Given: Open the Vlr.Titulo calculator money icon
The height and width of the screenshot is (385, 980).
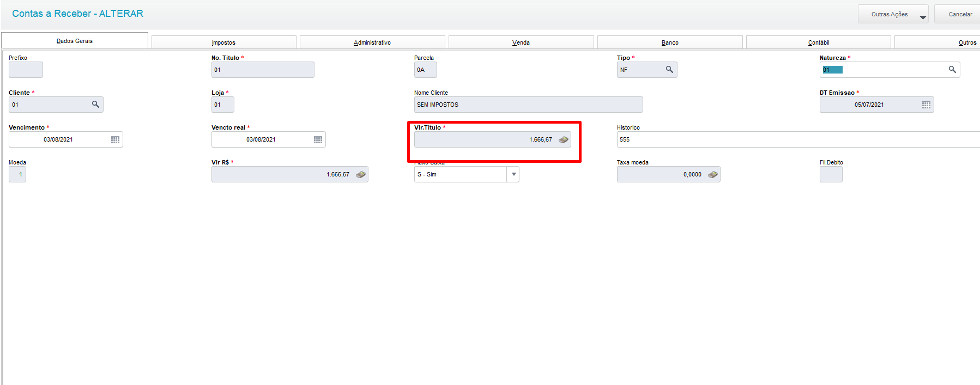Looking at the screenshot, I should tap(564, 139).
